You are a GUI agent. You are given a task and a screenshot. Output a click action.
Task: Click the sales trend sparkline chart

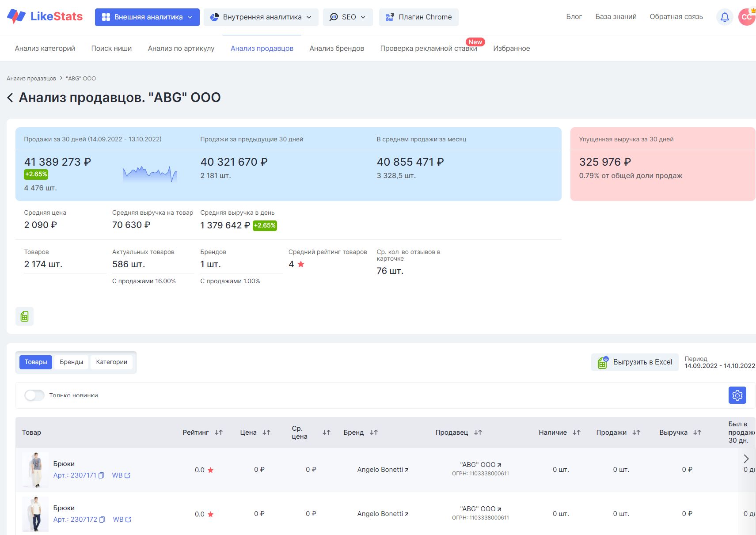pyautogui.click(x=150, y=174)
